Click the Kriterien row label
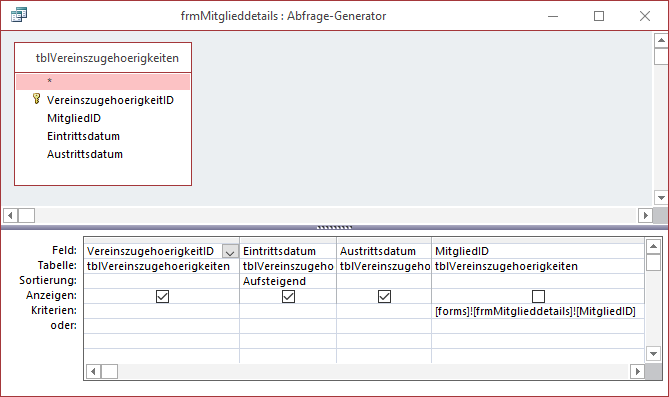Screen dimensions: 669x397 click(54, 310)
